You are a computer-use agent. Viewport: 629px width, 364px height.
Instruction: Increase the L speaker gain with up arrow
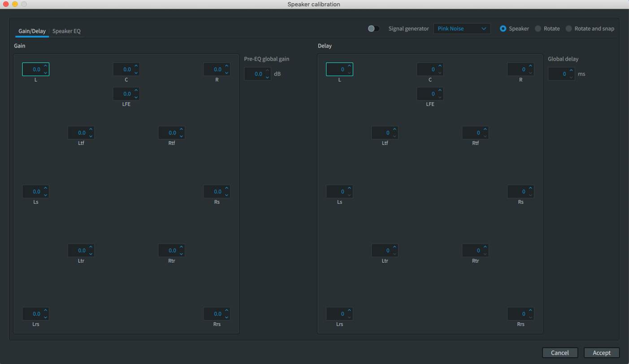(45, 67)
